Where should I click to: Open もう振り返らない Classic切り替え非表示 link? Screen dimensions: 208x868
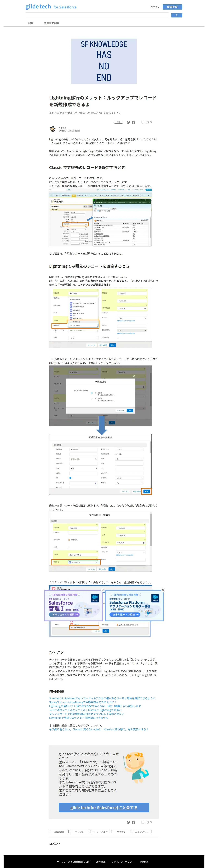[x=99, y=730]
